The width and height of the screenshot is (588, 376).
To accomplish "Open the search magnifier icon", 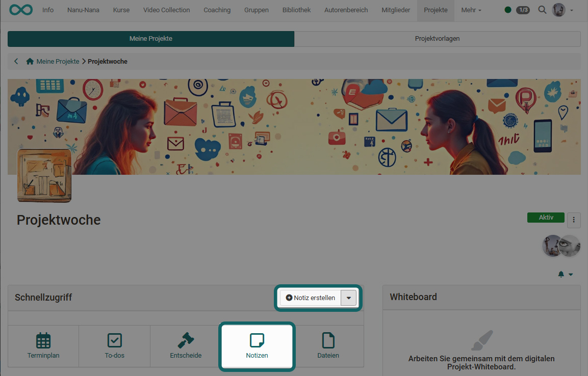I will pos(542,10).
